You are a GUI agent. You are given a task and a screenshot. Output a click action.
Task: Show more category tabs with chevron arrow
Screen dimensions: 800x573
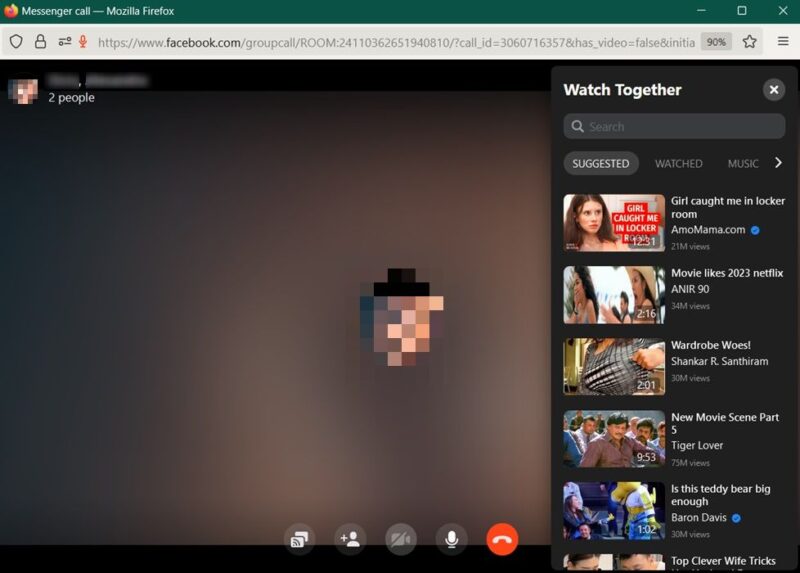[778, 163]
